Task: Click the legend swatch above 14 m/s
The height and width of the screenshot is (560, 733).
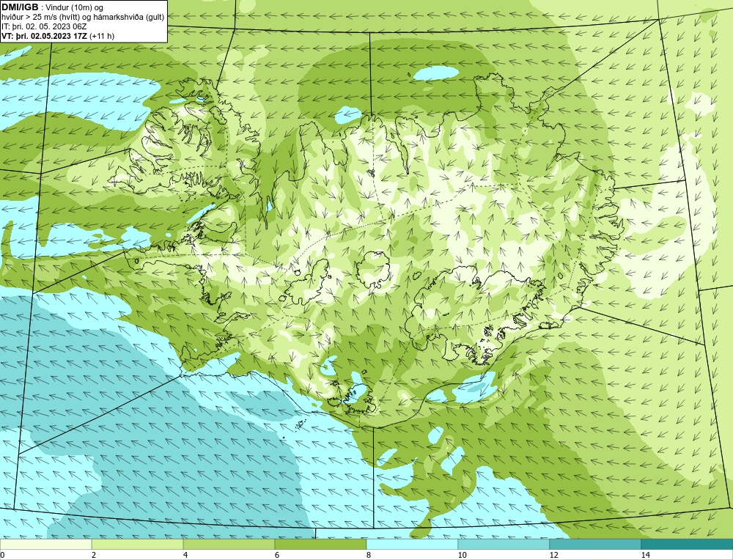Action: point(688,544)
